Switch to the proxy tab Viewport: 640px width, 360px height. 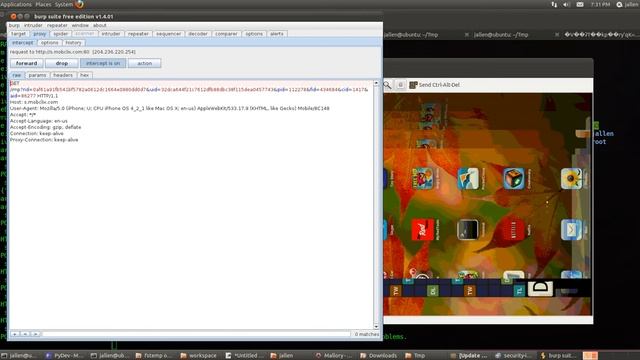point(40,34)
